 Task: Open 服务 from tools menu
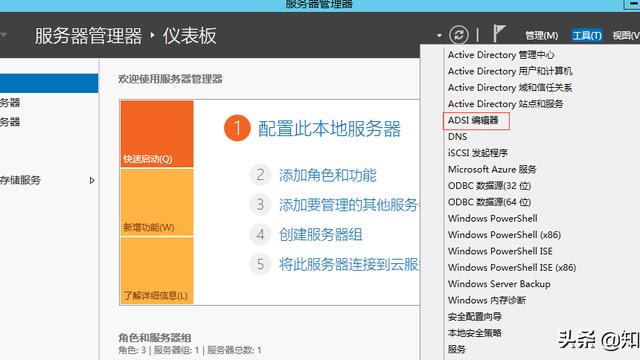457,349
